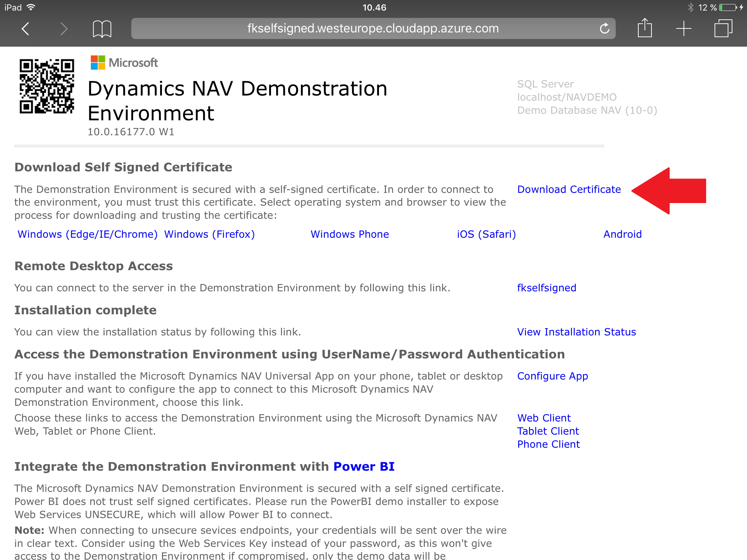
Task: Tap the Safari back arrow
Action: (x=26, y=28)
